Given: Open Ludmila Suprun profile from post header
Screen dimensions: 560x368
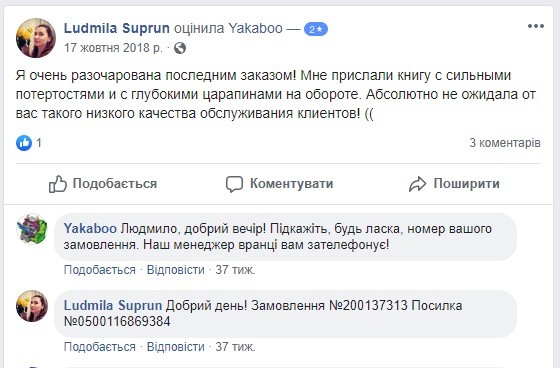Looking at the screenshot, I should (x=117, y=28).
